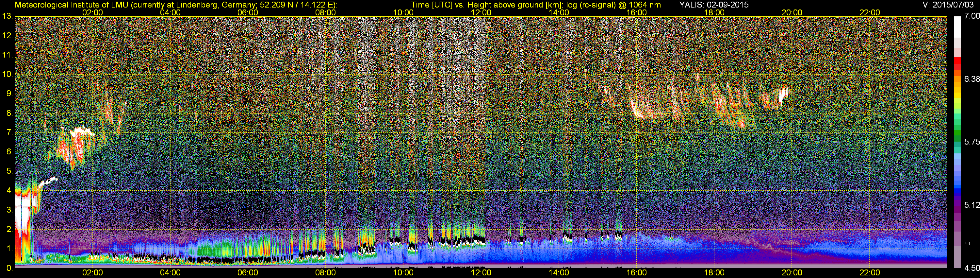
Task: Click the "18:00" label on the bottom time axis
Action: 714,273
